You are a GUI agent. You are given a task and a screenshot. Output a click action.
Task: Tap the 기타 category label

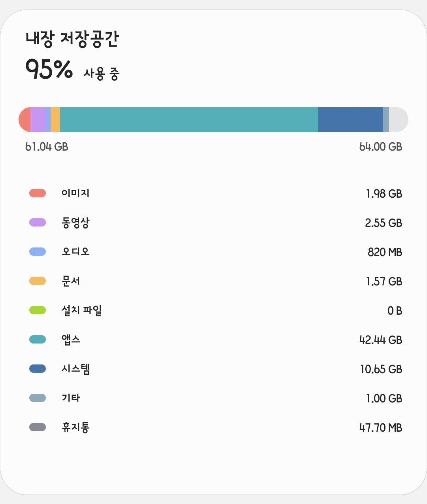pyautogui.click(x=71, y=398)
